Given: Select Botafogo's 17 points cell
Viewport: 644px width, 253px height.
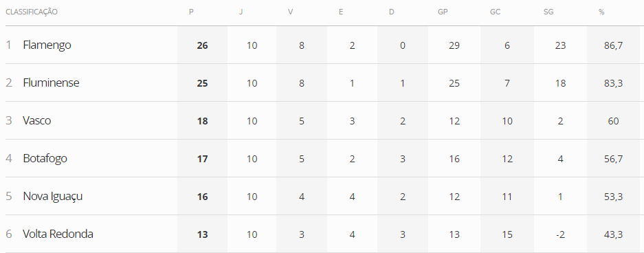Looking at the screenshot, I should point(203,159).
